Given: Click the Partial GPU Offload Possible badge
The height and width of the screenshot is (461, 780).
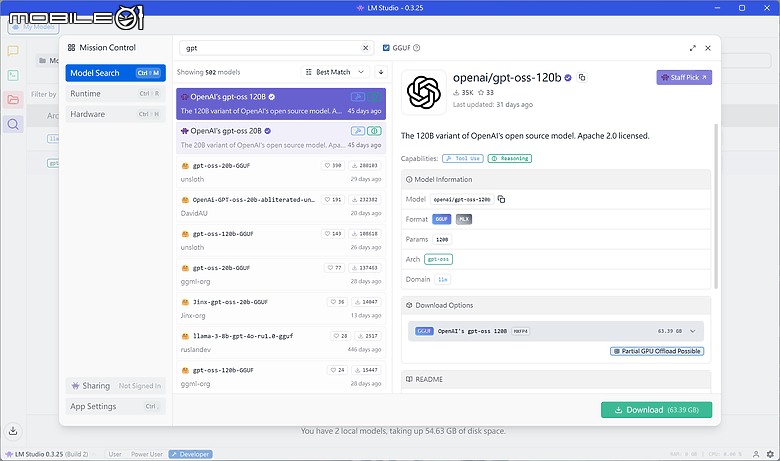Looking at the screenshot, I should 657,351.
